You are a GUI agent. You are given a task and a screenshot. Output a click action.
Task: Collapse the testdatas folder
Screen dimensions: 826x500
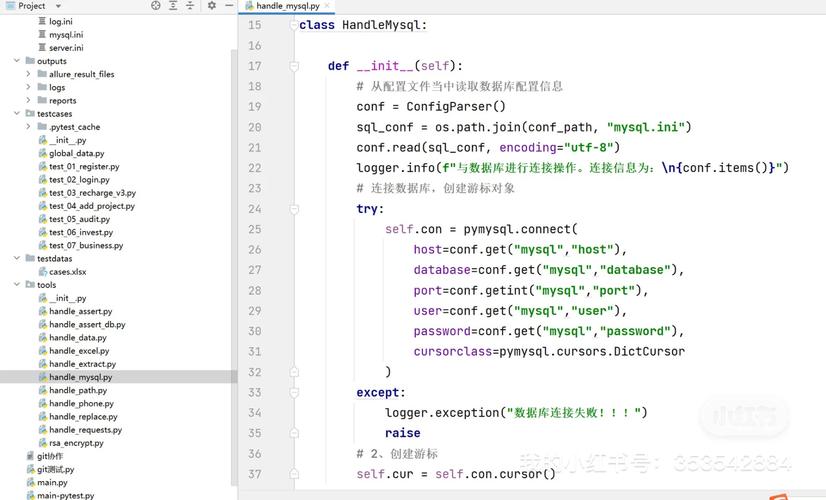17,258
